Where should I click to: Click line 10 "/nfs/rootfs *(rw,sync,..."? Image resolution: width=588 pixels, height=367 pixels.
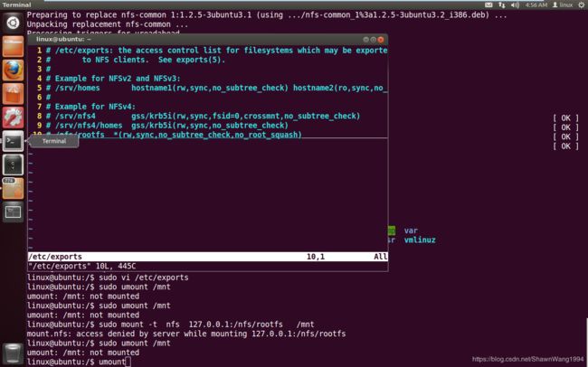(x=174, y=135)
